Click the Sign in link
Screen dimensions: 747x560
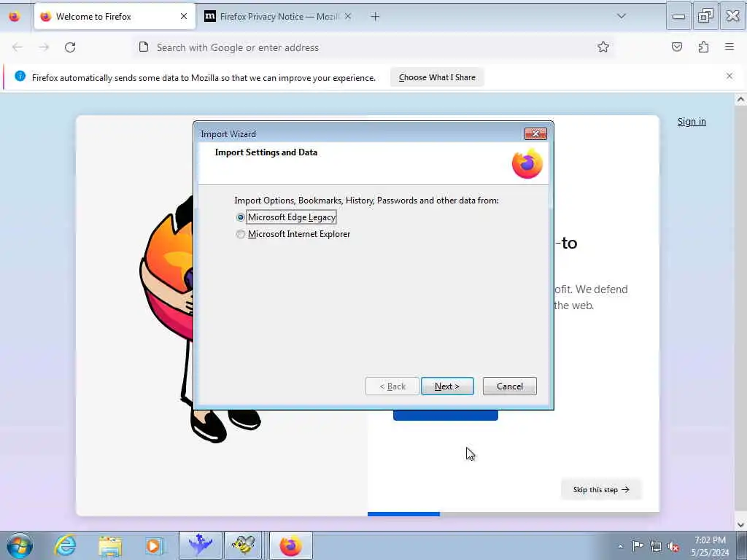[692, 122]
